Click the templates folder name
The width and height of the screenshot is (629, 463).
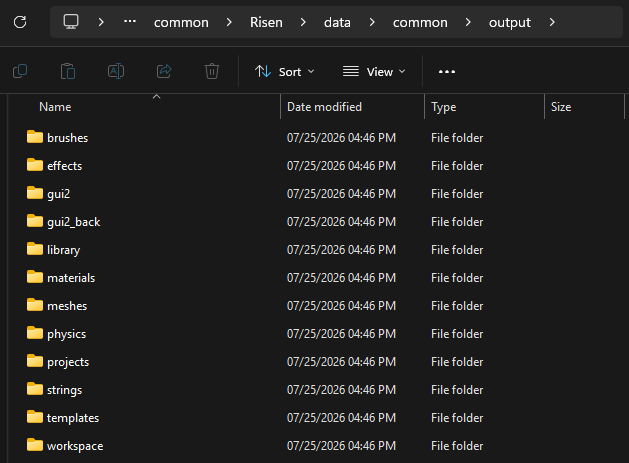click(73, 418)
